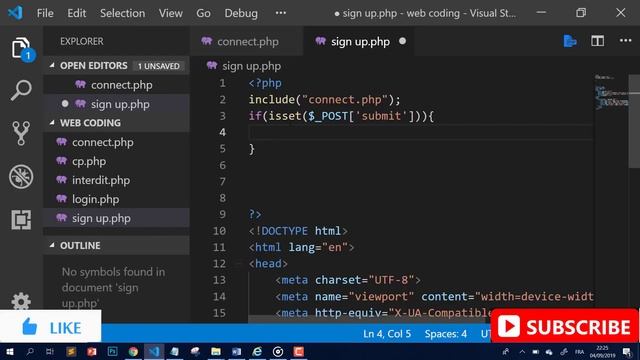Place cursor on empty line 4
The height and width of the screenshot is (360, 640).
click(x=420, y=132)
